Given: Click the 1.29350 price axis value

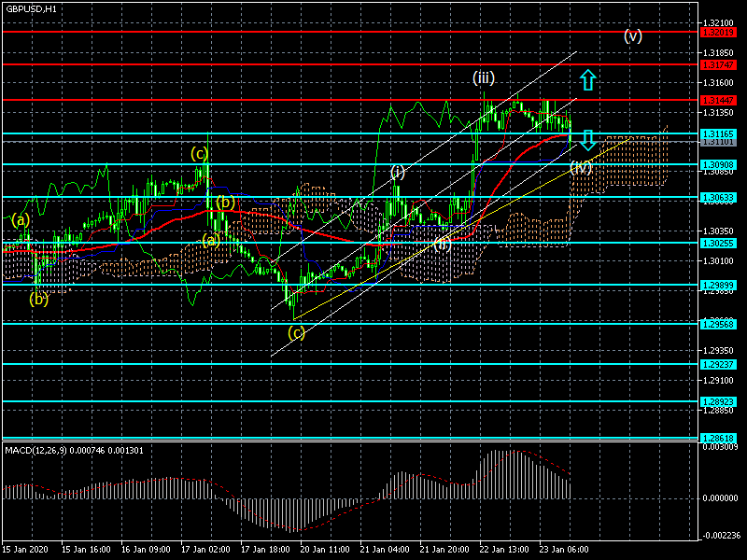Looking at the screenshot, I should (718, 351).
